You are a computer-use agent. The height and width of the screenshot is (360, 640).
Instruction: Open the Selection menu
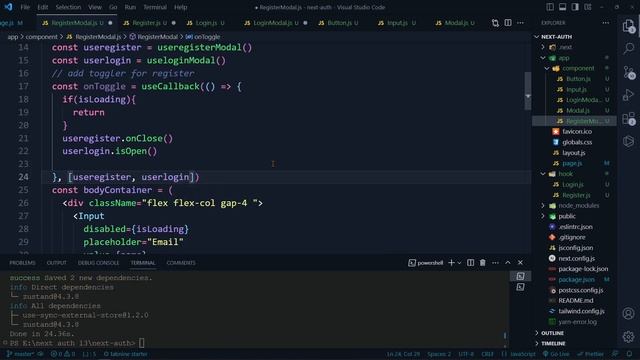68,7
